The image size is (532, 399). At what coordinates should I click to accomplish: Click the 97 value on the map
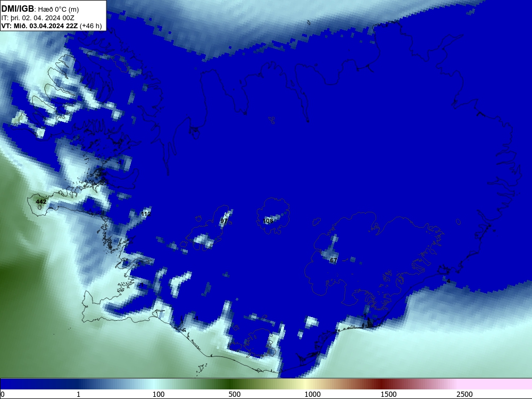pyautogui.click(x=223, y=221)
